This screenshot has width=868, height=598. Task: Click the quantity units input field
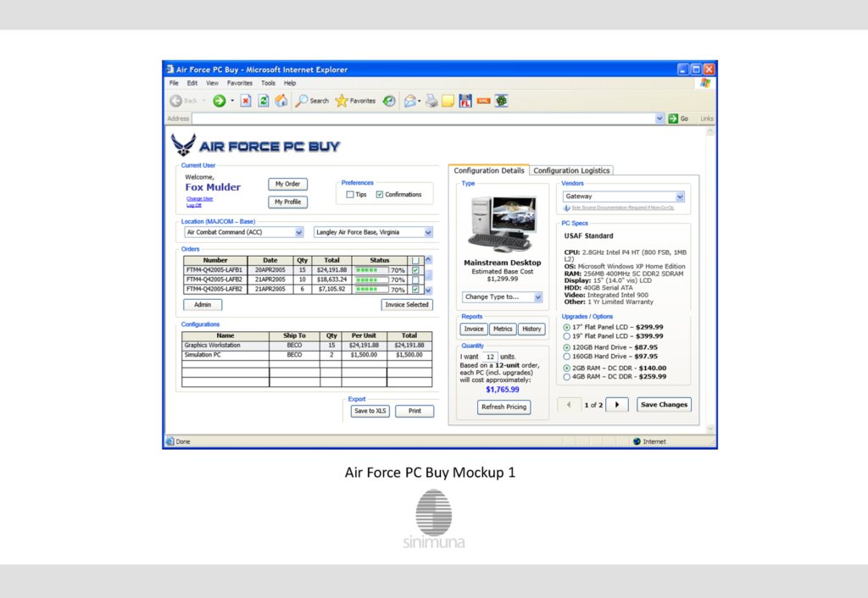pyautogui.click(x=489, y=357)
